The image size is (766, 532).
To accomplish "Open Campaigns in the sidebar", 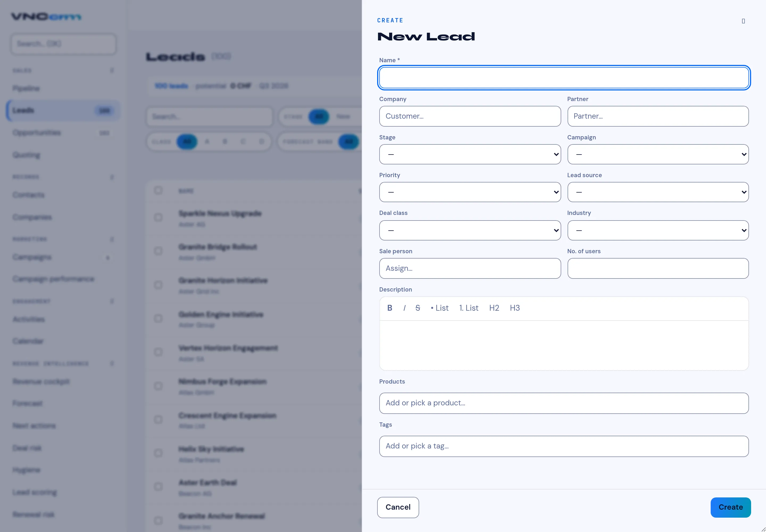I will pos(63,257).
